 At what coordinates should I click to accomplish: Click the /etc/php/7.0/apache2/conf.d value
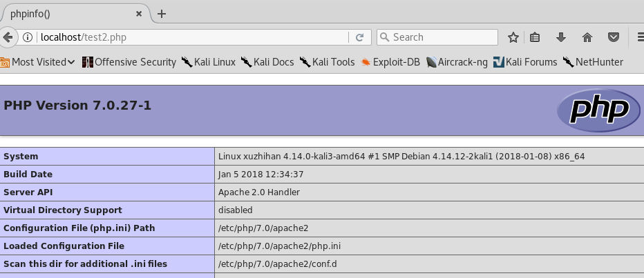point(278,264)
